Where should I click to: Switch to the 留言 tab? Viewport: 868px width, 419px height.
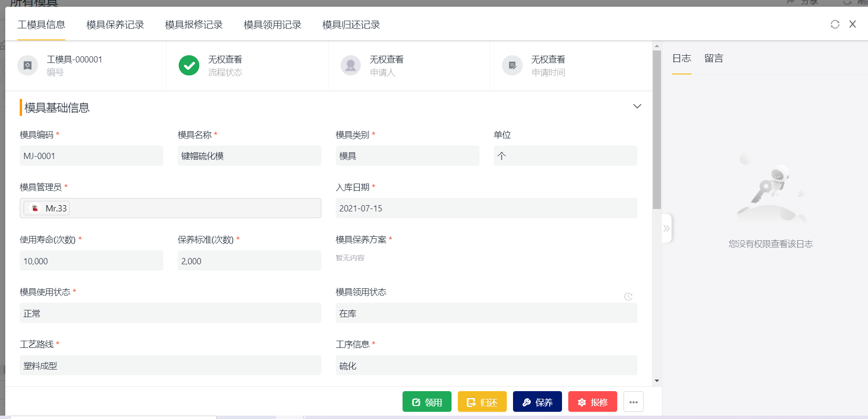[x=713, y=59]
